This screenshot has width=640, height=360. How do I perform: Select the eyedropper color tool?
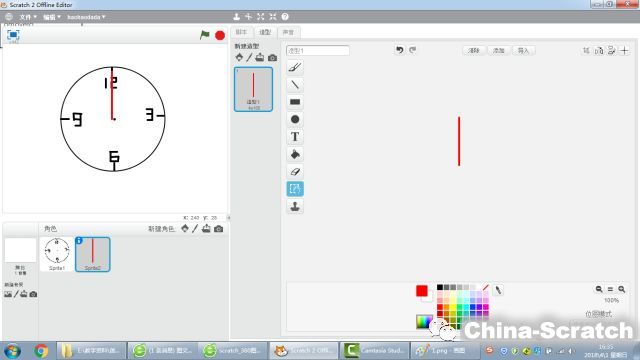[x=498, y=290]
